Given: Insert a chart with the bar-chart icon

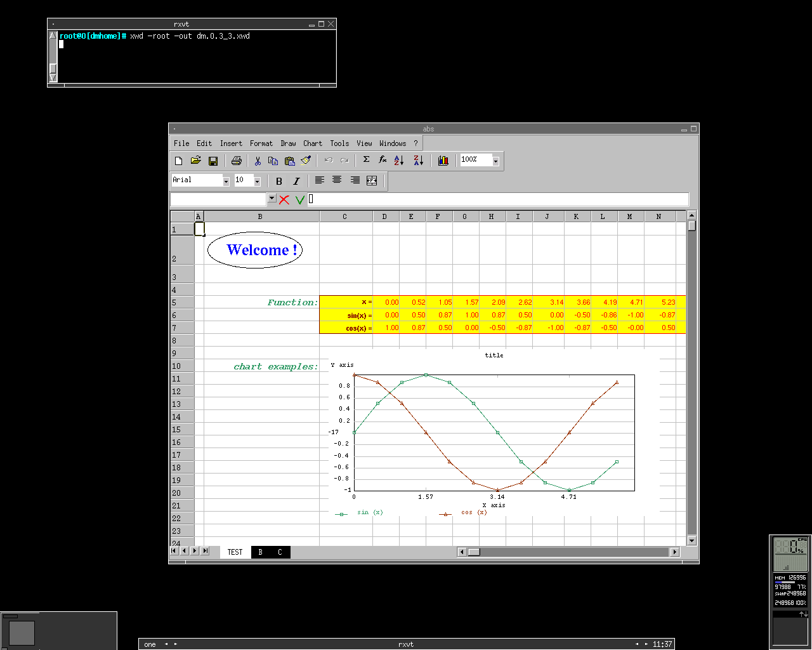Looking at the screenshot, I should pyautogui.click(x=443, y=161).
